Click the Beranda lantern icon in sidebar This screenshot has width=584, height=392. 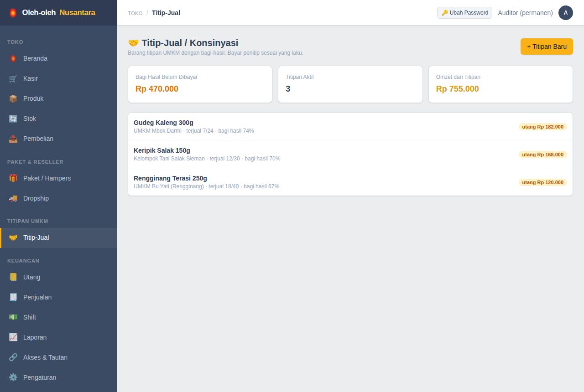pyautogui.click(x=13, y=58)
